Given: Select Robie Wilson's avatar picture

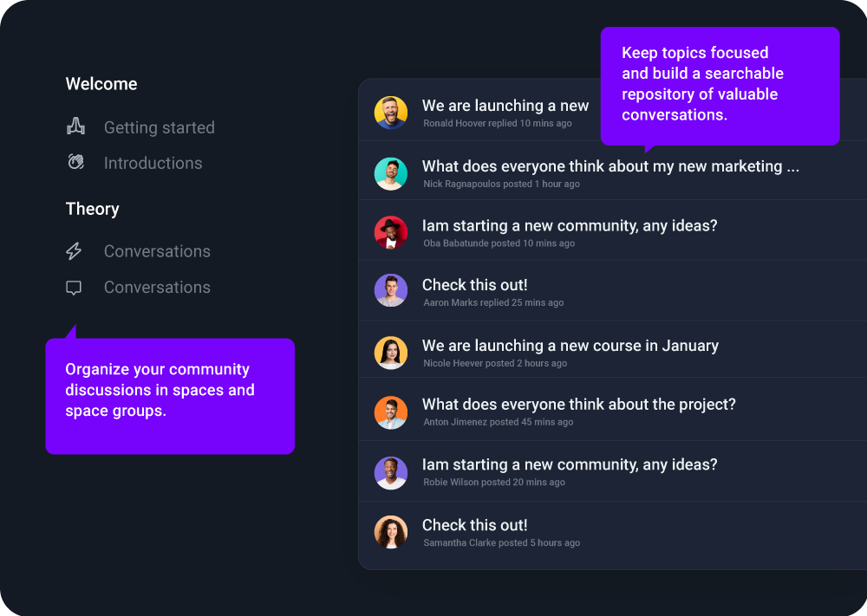Looking at the screenshot, I should tap(391, 472).
